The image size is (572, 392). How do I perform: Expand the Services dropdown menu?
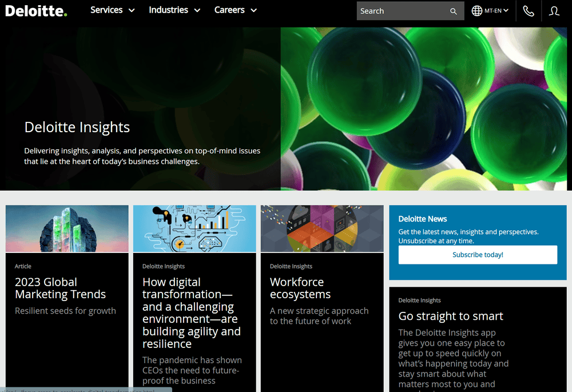(113, 10)
